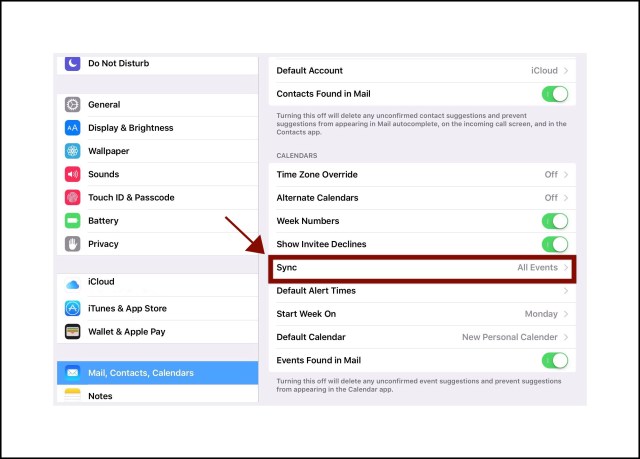Image resolution: width=640 pixels, height=459 pixels.
Task: Open Sync All Events chevron
Action: coord(566,268)
